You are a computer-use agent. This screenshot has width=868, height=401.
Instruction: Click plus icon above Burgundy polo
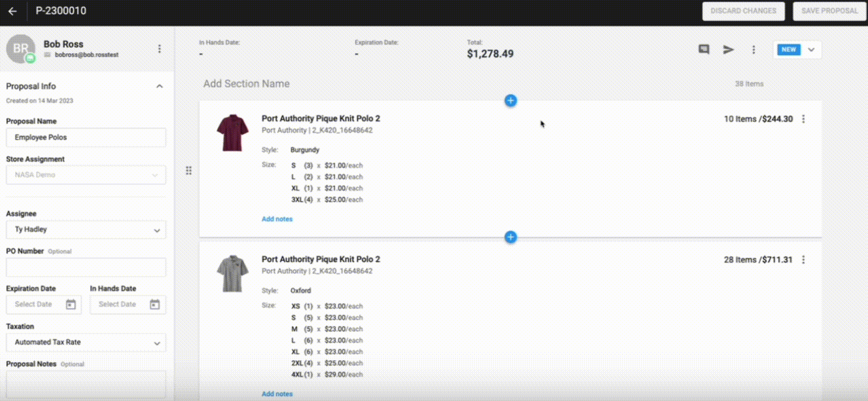pyautogui.click(x=510, y=100)
